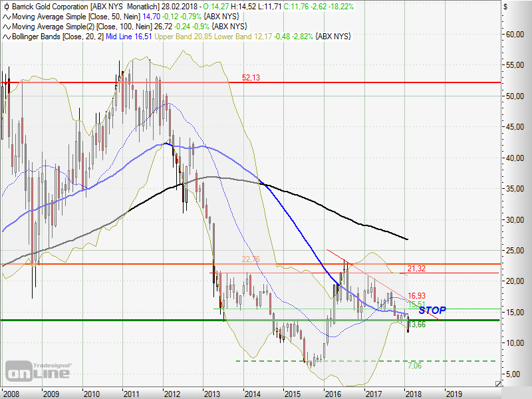This screenshot has height=399, width=532.
Task: Click the 22,76 level label
Action: click(x=251, y=259)
